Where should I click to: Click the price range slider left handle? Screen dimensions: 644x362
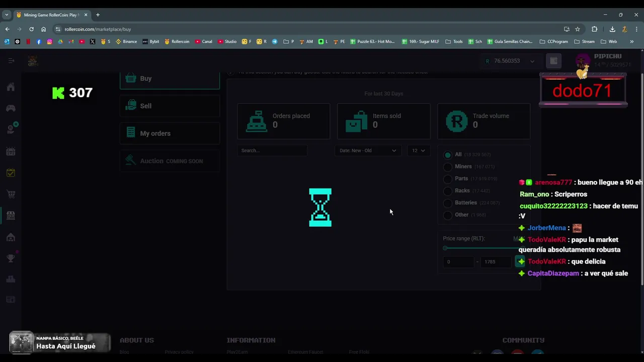(445, 248)
